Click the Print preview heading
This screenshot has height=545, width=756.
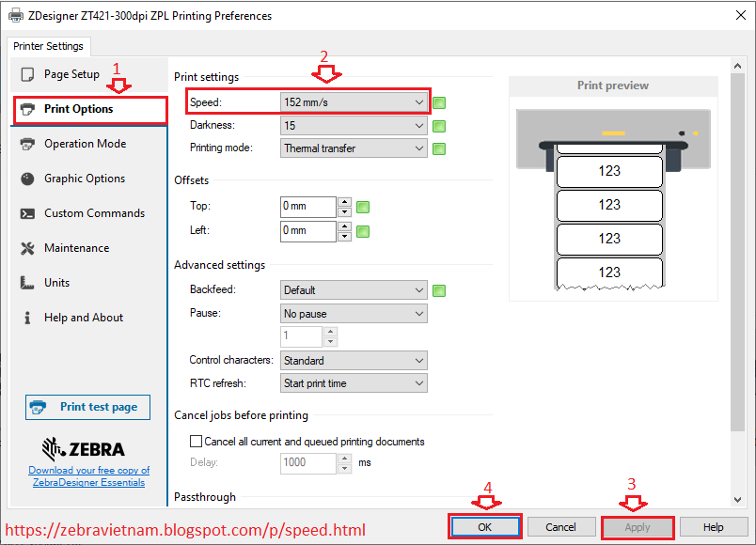pyautogui.click(x=613, y=86)
